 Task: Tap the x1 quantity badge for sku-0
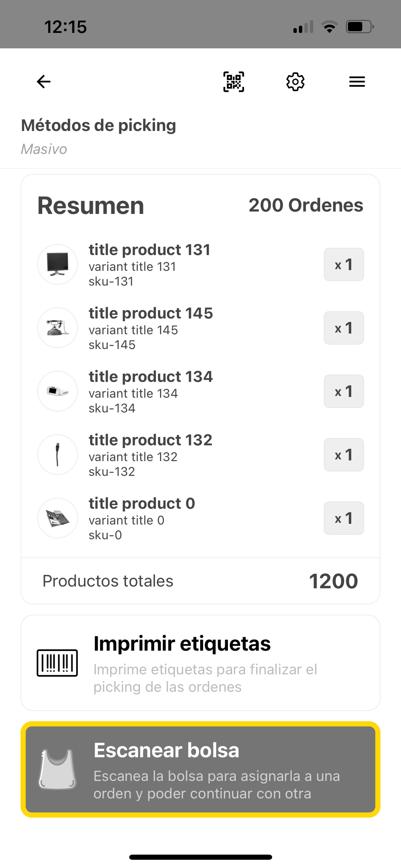[x=344, y=518]
